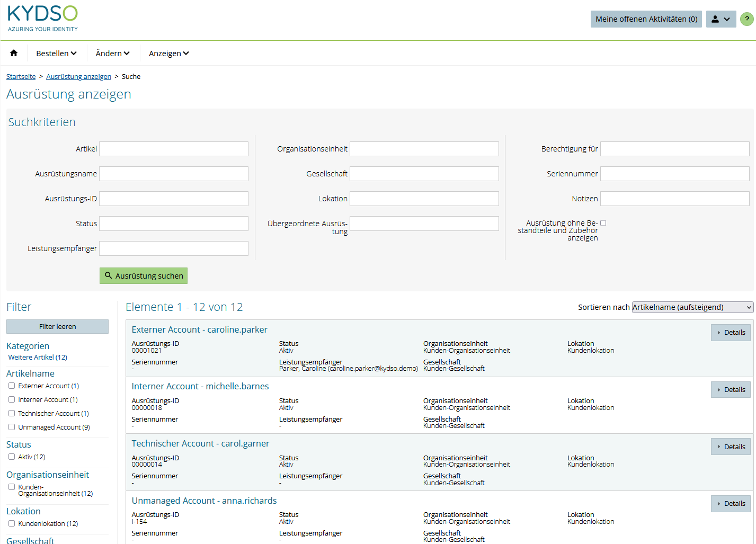The image size is (756, 544).
Task: Enable the Aktiv status filter
Action: (x=11, y=456)
